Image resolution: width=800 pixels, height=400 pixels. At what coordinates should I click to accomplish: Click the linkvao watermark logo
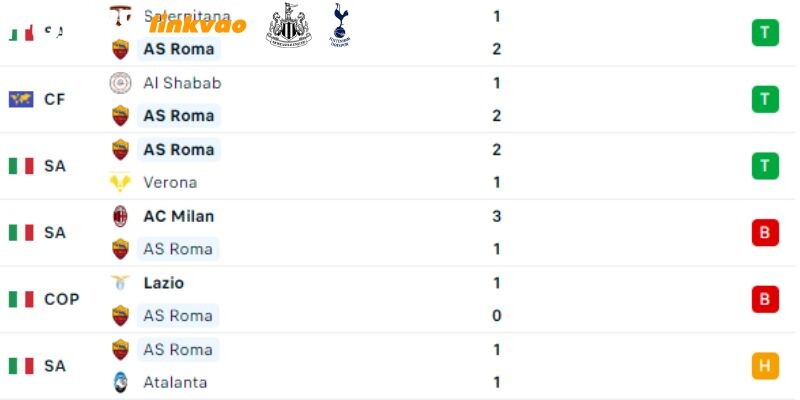pyautogui.click(x=197, y=24)
